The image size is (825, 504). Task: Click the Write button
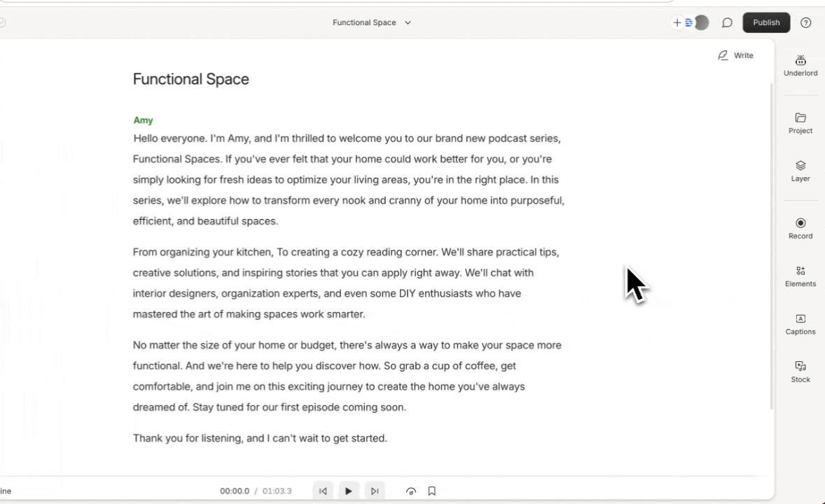tap(736, 55)
